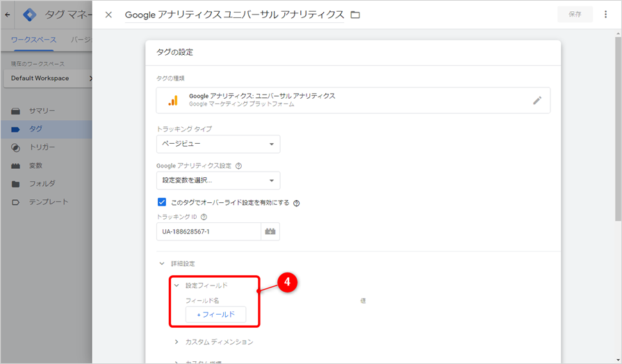Image resolution: width=622 pixels, height=364 pixels.
Task: Click the + フィールド button
Action: point(216,315)
